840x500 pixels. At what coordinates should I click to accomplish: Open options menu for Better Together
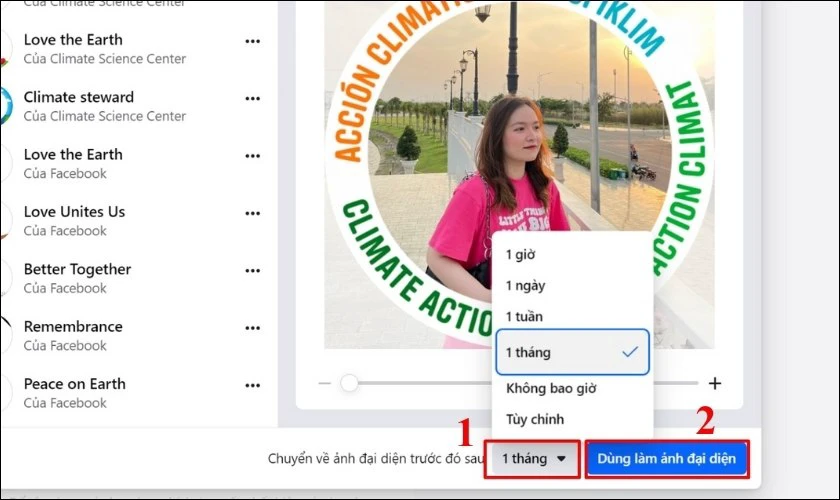pyautogui.click(x=252, y=271)
